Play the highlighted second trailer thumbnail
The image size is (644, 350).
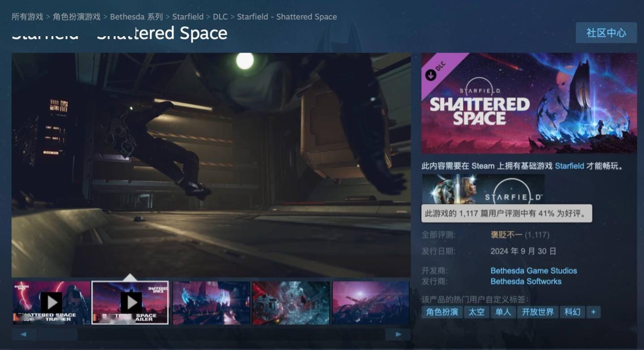coord(130,303)
